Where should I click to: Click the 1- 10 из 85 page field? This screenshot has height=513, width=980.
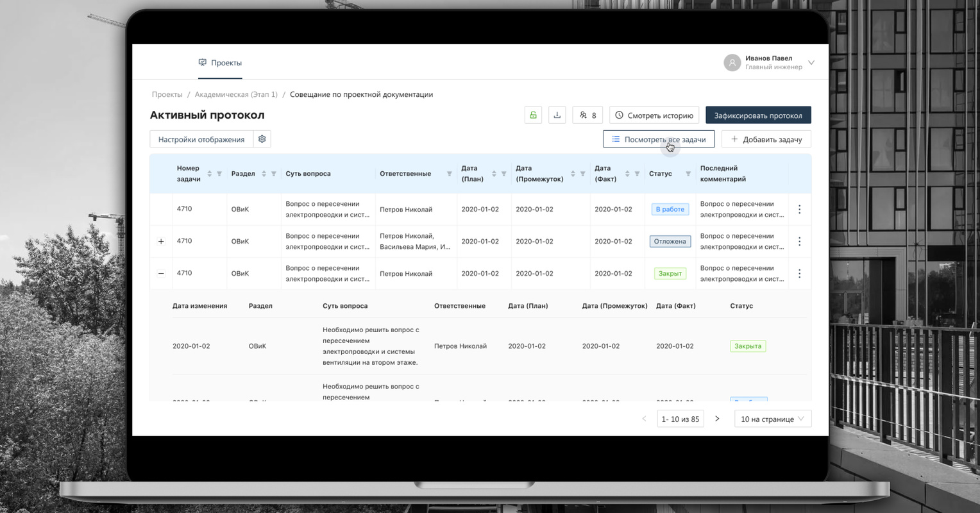680,419
